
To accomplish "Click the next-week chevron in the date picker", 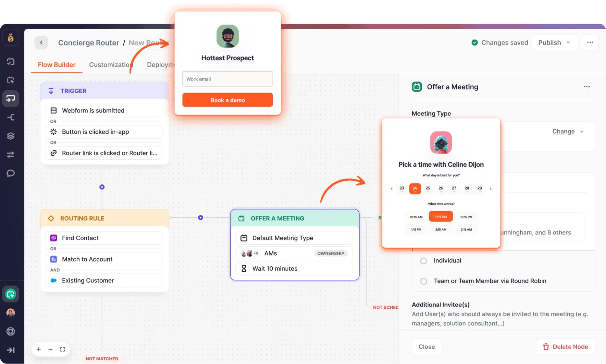I will coord(490,189).
